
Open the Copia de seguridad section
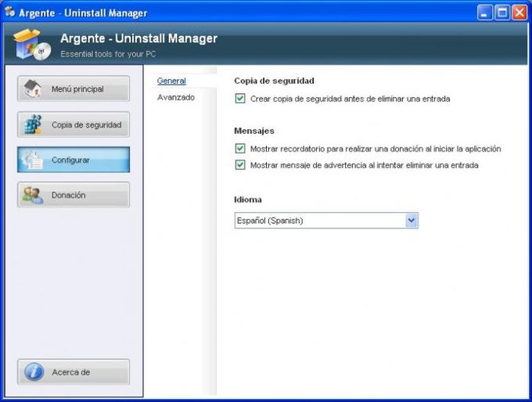(74, 124)
